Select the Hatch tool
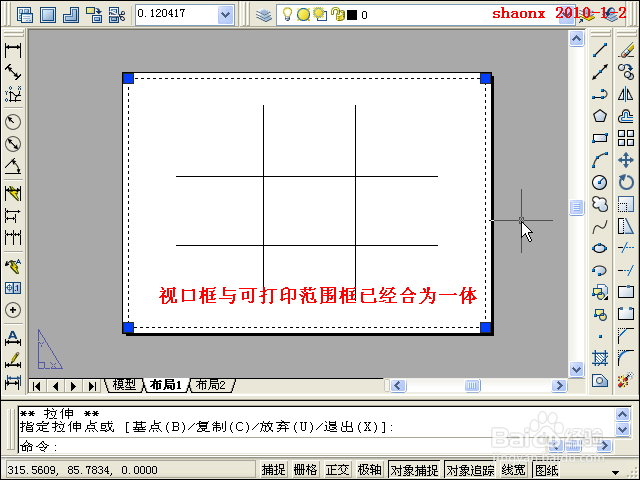This screenshot has width=640, height=480. tap(600, 358)
